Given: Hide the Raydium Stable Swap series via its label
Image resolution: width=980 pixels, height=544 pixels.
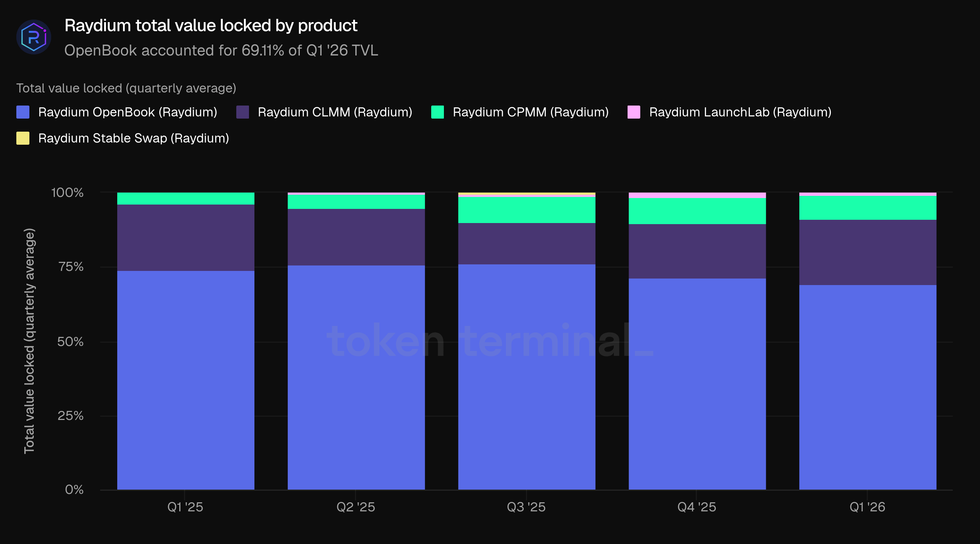Looking at the screenshot, I should [134, 138].
